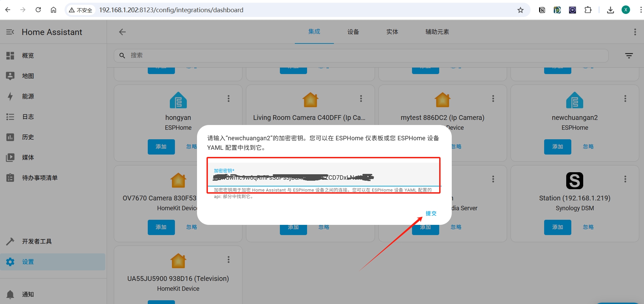The height and width of the screenshot is (304, 644).
Task: Open the 不安全 site security indicator
Action: 81,10
